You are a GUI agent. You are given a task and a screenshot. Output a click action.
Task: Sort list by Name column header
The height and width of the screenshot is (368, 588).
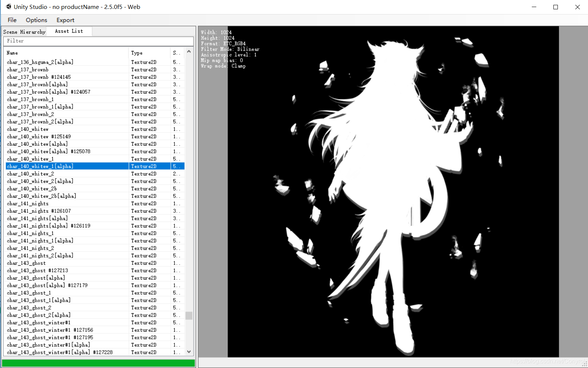tap(67, 53)
